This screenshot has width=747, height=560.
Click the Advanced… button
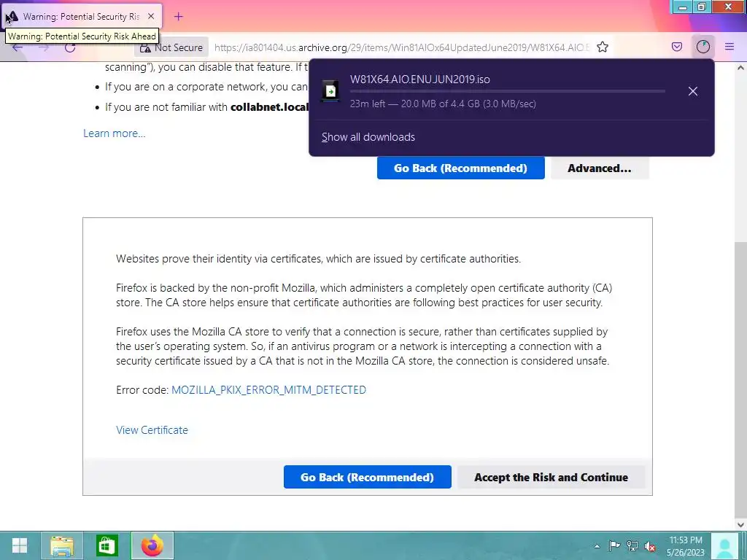pyautogui.click(x=600, y=168)
